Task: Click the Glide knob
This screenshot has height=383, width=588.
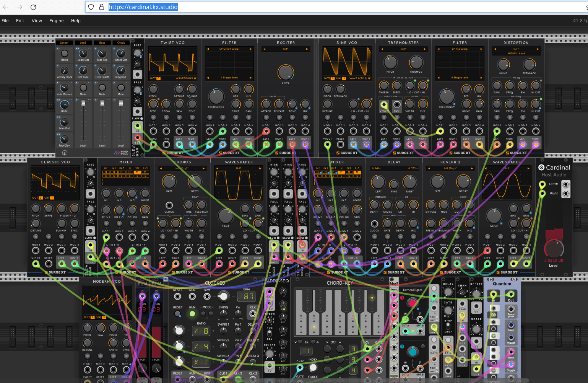Action: point(64,104)
